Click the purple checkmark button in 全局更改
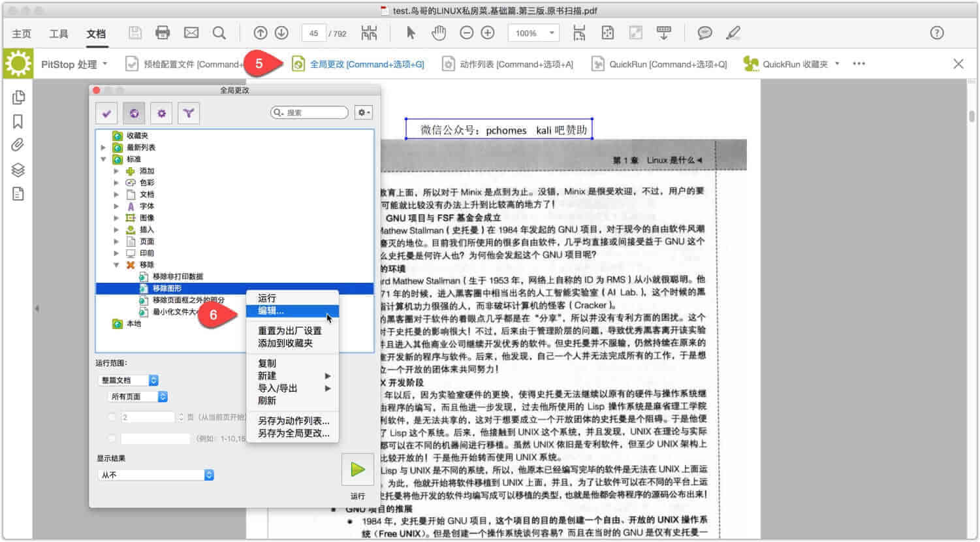The height and width of the screenshot is (542, 980). [106, 113]
